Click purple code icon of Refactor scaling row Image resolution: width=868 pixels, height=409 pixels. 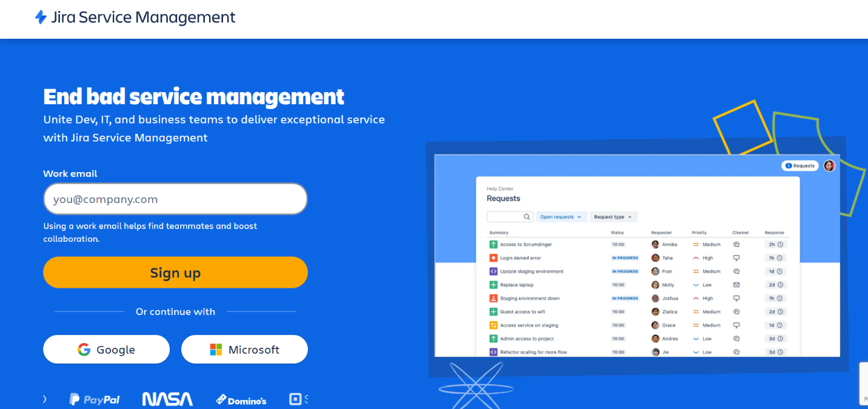(493, 352)
